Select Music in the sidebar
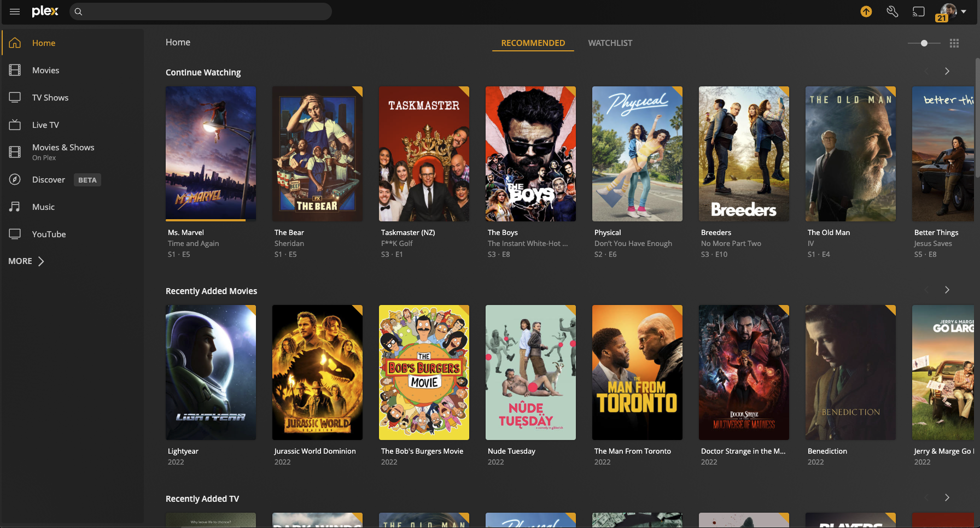Viewport: 980px width, 528px height. coord(44,207)
